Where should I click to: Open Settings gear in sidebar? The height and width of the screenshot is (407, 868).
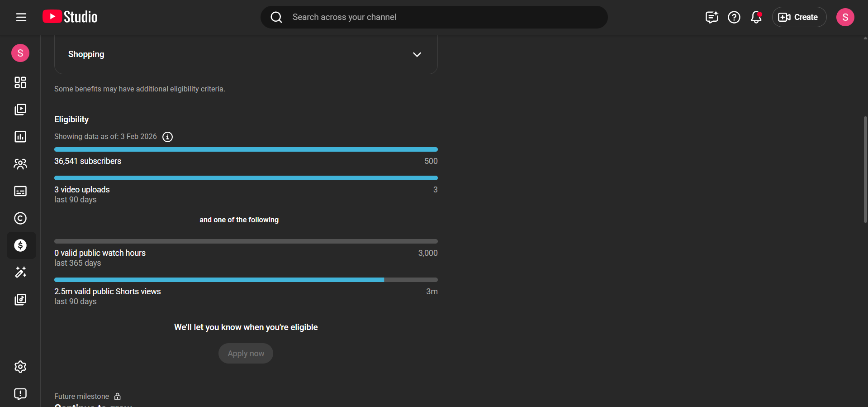[x=20, y=367]
